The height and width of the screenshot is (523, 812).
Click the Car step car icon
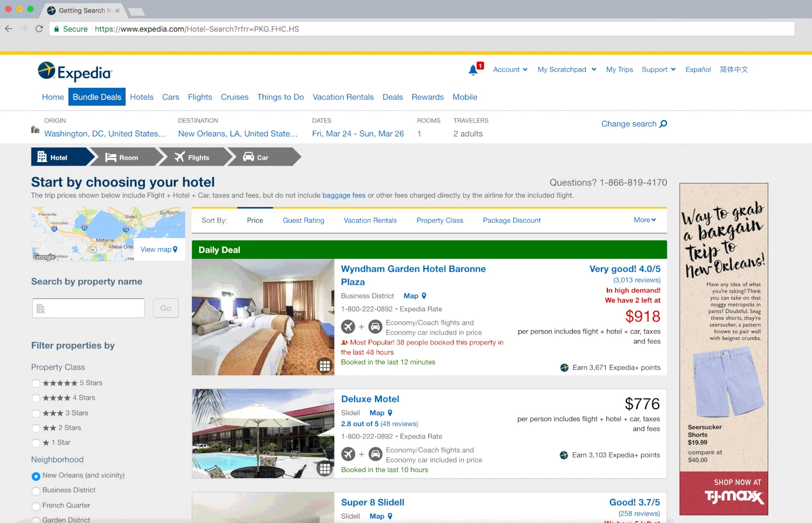248,157
